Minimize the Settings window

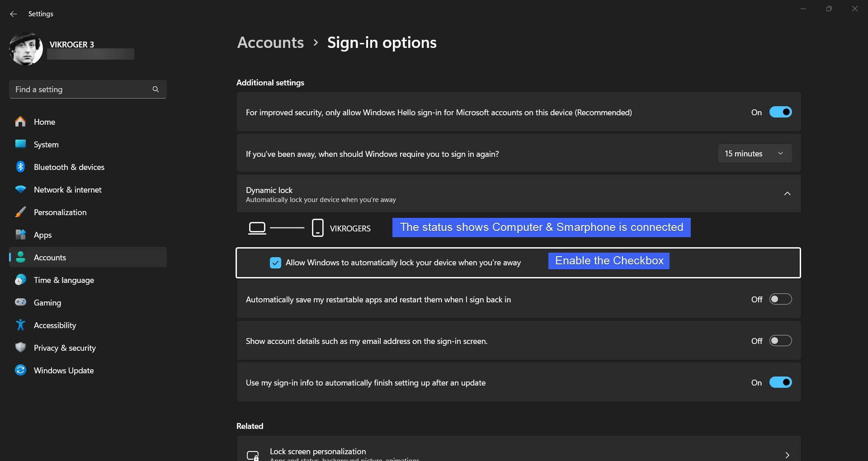803,9
